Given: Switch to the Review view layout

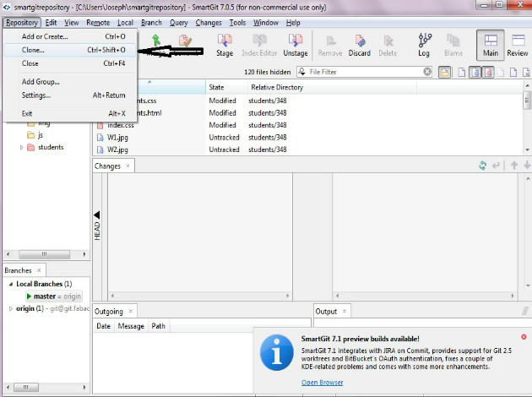Looking at the screenshot, I should (x=518, y=45).
